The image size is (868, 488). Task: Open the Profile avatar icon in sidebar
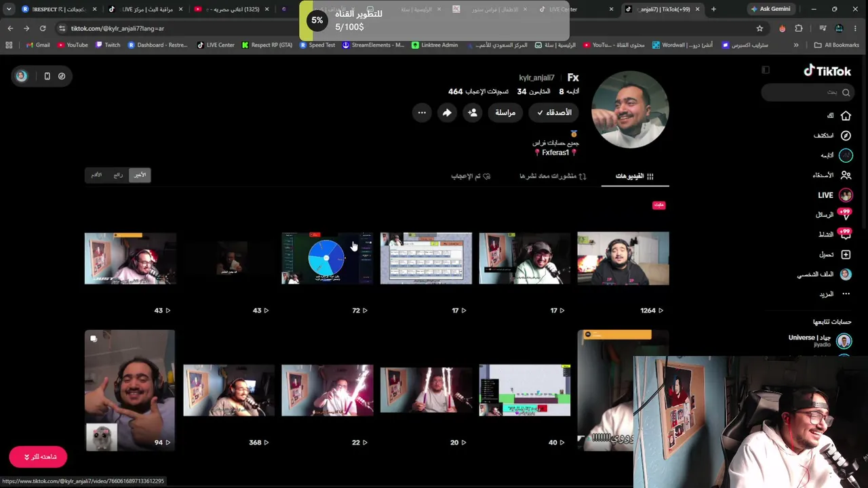coord(846,274)
